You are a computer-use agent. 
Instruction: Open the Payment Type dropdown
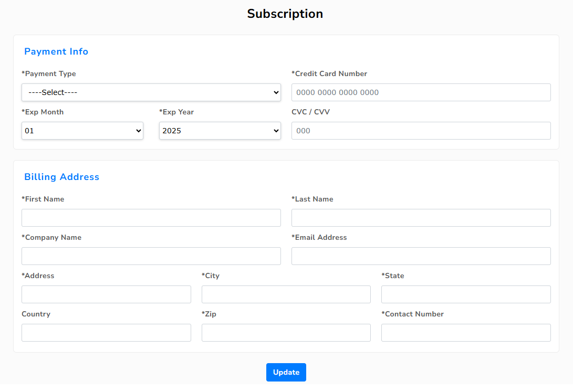click(151, 92)
